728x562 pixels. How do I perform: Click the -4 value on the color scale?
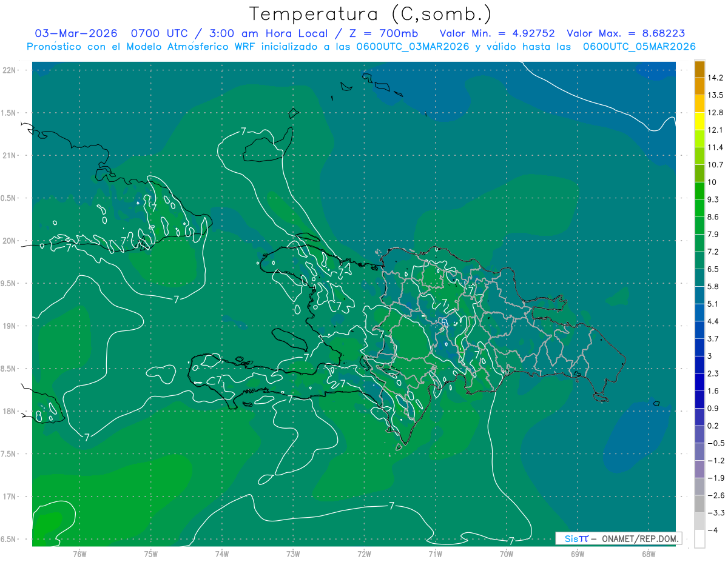[712, 530]
